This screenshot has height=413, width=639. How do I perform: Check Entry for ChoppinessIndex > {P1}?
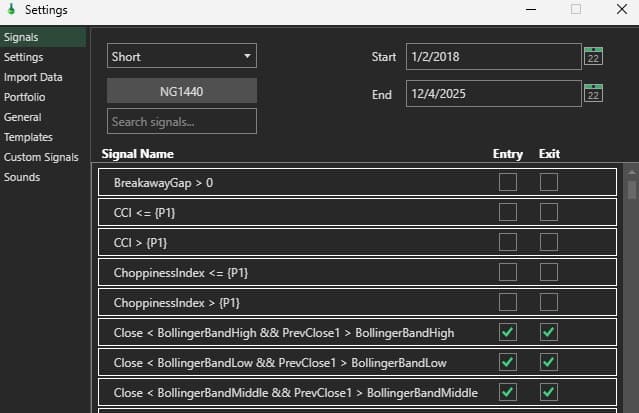508,302
